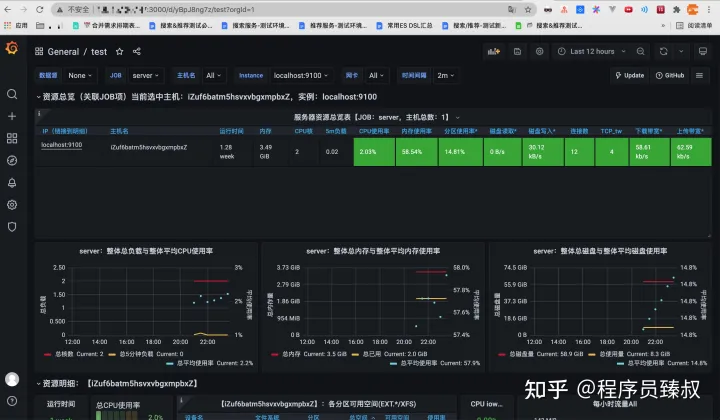Click the zoom out time range icon
The height and width of the screenshot is (420, 720).
641,51
